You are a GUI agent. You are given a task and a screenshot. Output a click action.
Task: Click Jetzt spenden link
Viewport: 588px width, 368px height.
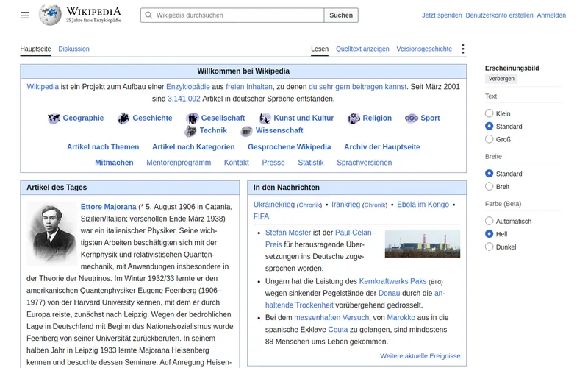pyautogui.click(x=442, y=15)
